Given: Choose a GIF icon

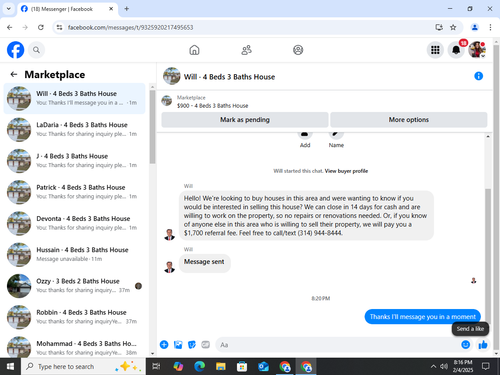Looking at the screenshot, I should click(x=206, y=345).
